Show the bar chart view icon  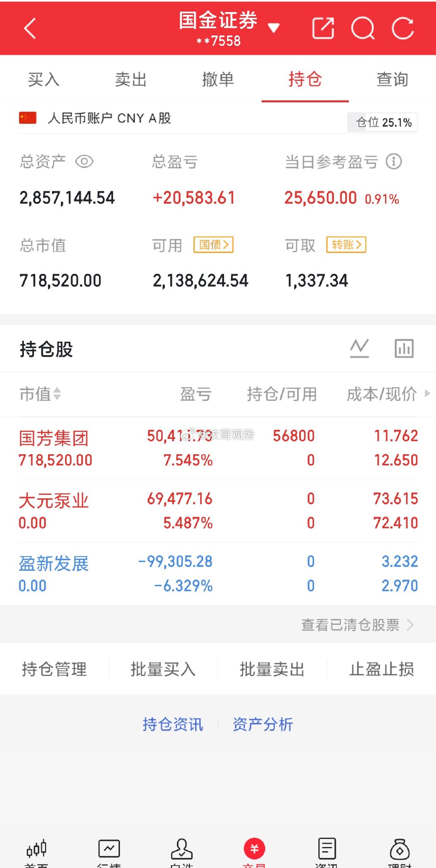(404, 348)
